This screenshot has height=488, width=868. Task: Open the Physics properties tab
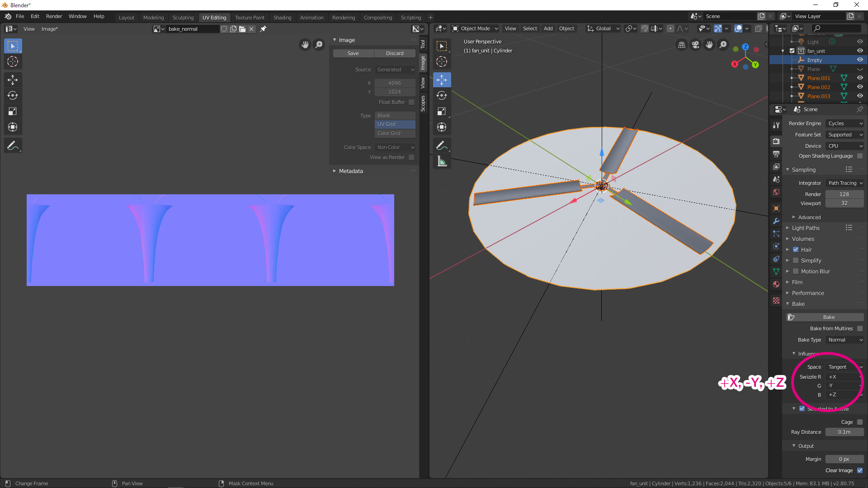(x=776, y=246)
